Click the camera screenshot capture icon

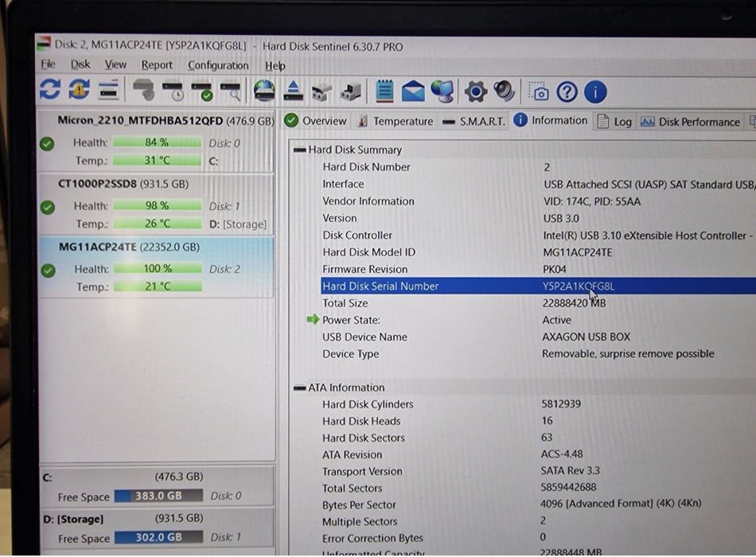point(539,92)
